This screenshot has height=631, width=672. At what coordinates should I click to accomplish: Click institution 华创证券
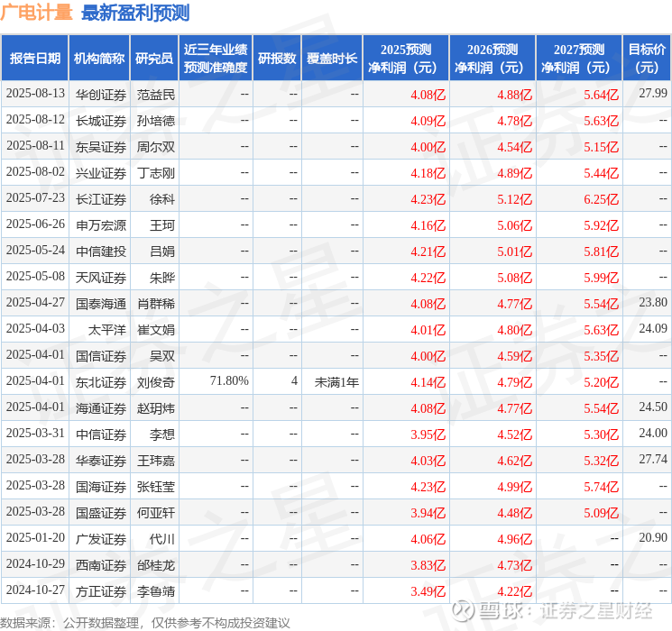point(101,95)
